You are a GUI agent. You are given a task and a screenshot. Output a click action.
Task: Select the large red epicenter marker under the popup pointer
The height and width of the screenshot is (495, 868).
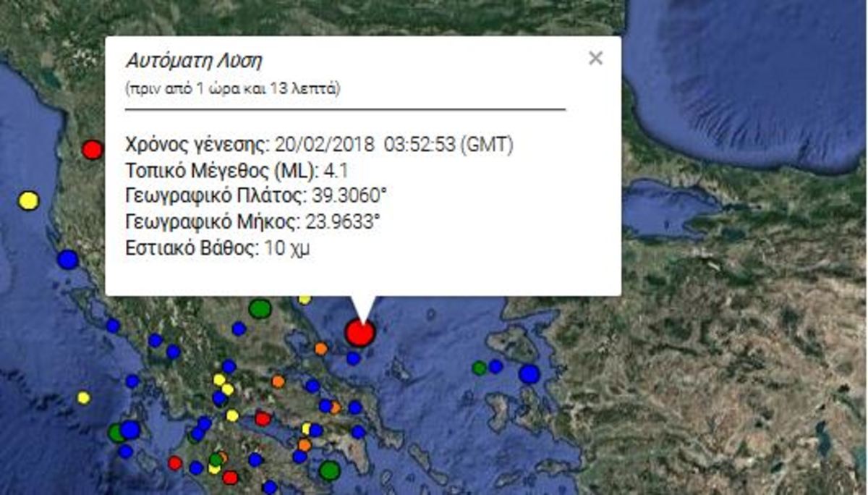click(359, 333)
